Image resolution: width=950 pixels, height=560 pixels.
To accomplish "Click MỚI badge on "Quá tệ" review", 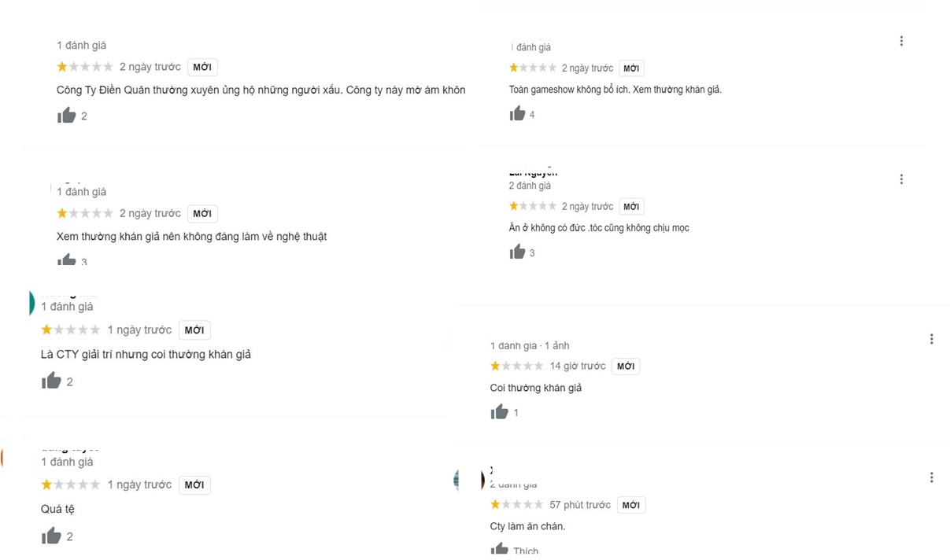I will (194, 485).
